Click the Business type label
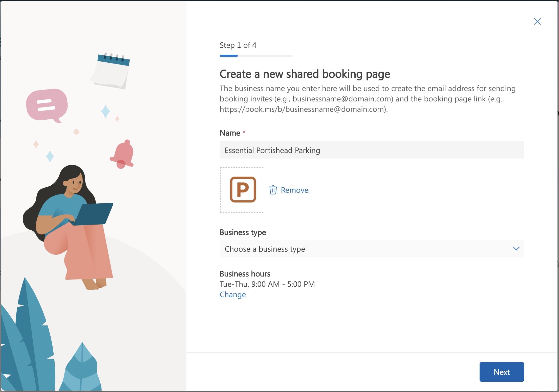This screenshot has height=392, width=559. tap(243, 232)
